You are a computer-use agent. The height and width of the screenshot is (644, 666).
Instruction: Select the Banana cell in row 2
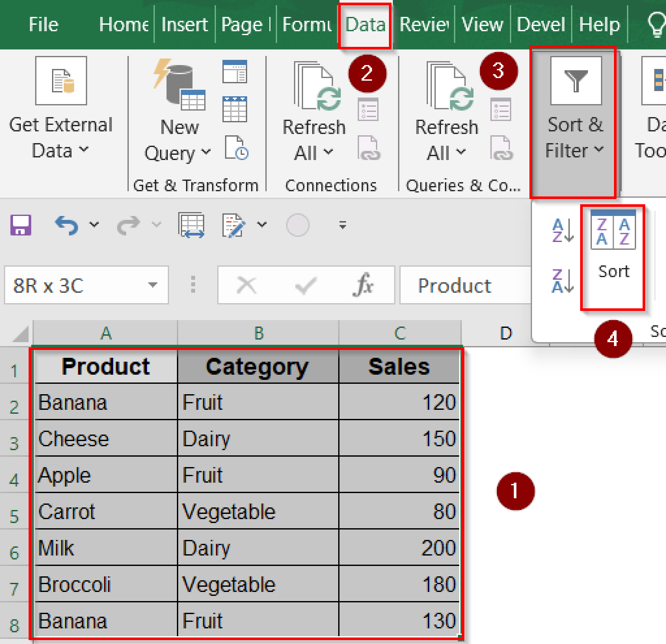[105, 402]
